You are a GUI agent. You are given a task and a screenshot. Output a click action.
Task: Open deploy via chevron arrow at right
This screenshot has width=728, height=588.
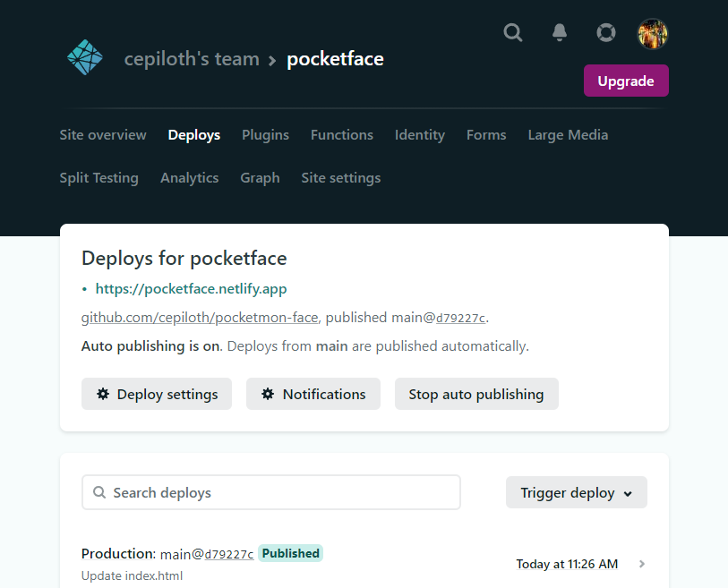point(642,564)
